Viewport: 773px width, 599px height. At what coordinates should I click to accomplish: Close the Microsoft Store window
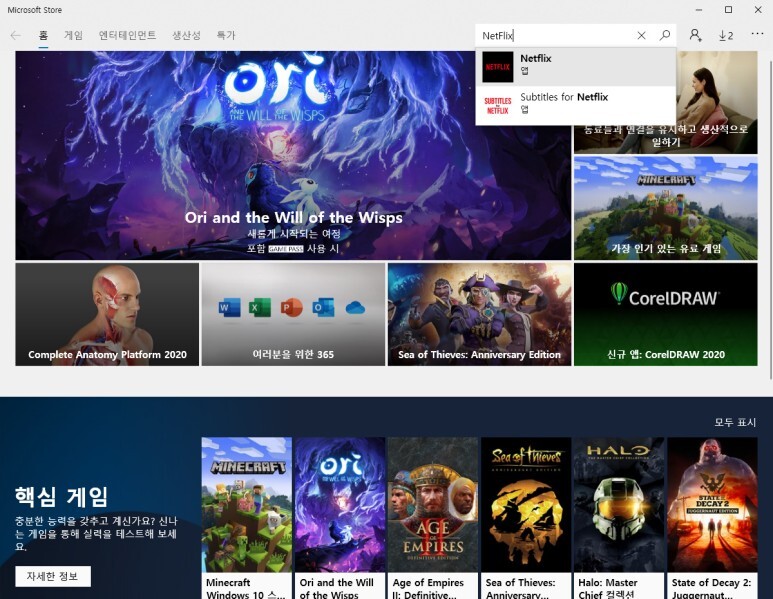coord(758,9)
